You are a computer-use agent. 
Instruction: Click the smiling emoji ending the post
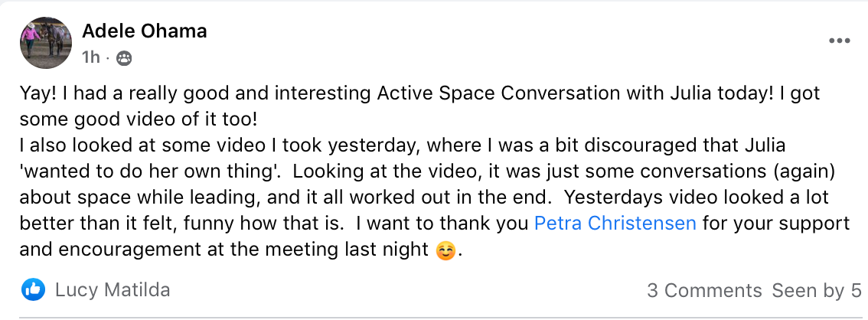coord(445,250)
